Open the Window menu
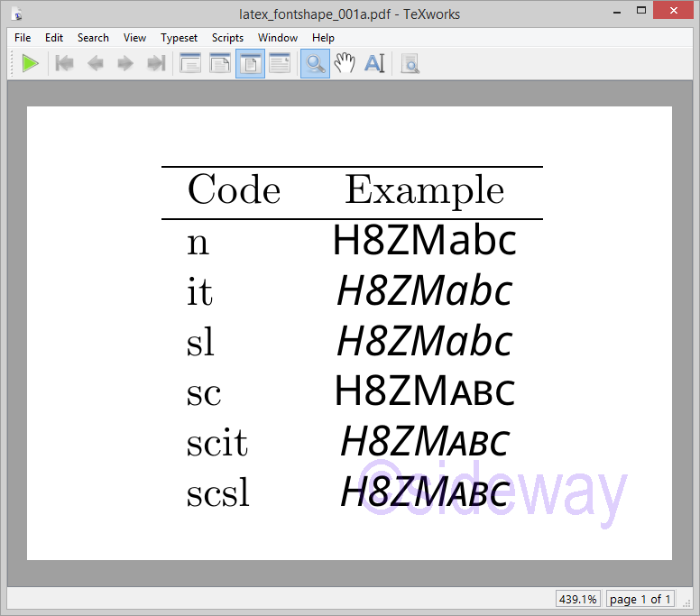The height and width of the screenshot is (616, 700). [x=278, y=38]
